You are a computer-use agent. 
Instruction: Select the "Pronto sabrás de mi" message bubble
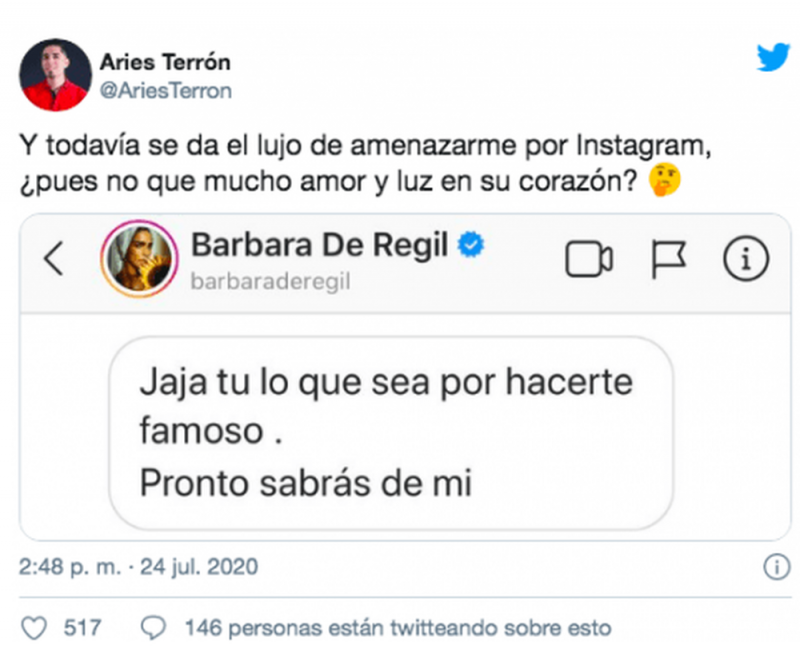click(x=391, y=433)
